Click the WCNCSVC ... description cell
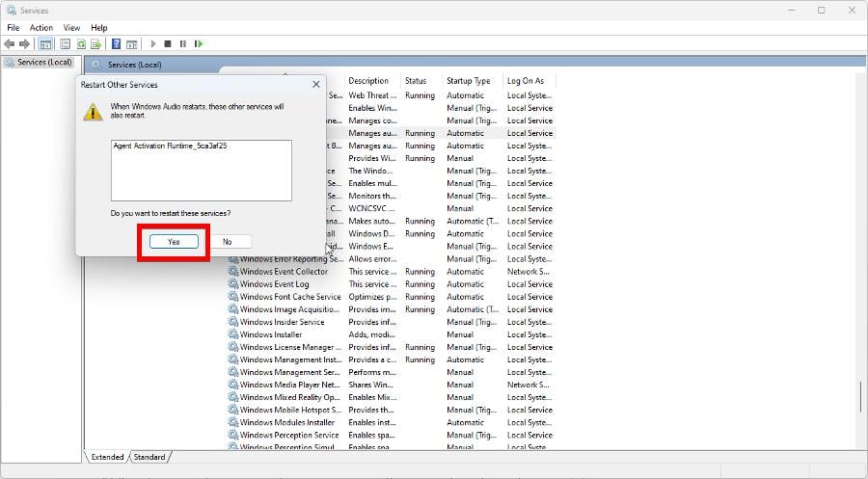Viewport: 868px width, 479px height. click(x=371, y=208)
